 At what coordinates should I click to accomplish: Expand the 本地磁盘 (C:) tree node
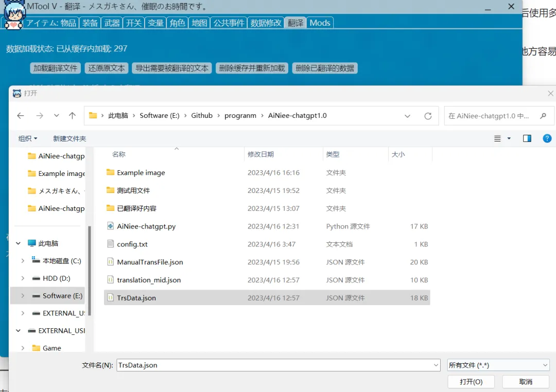pos(23,261)
